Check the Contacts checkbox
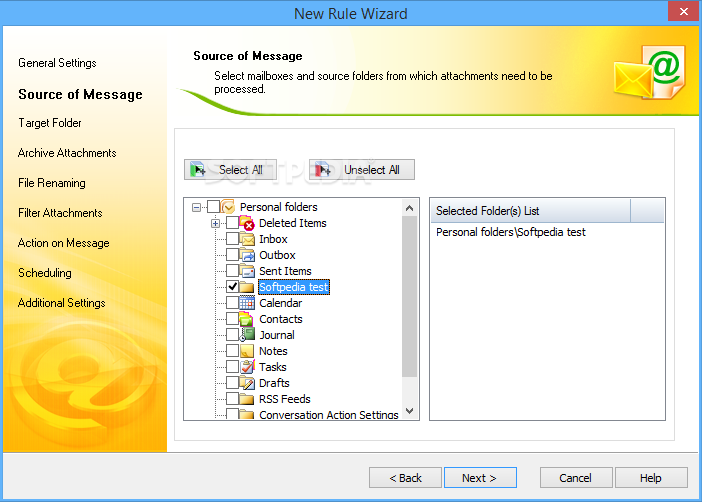702x502 pixels. click(x=232, y=319)
